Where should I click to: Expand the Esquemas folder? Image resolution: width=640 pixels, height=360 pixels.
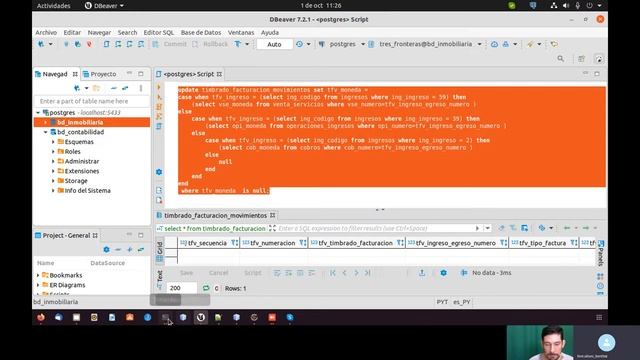click(x=53, y=142)
